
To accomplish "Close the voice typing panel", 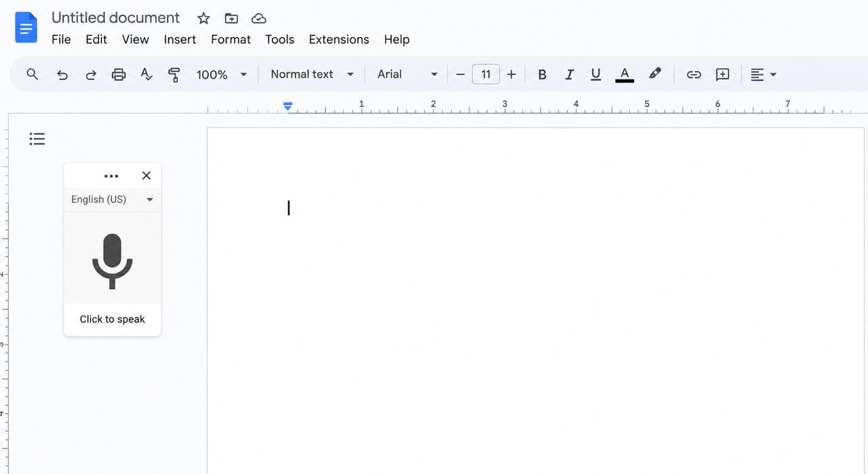I will [x=146, y=176].
